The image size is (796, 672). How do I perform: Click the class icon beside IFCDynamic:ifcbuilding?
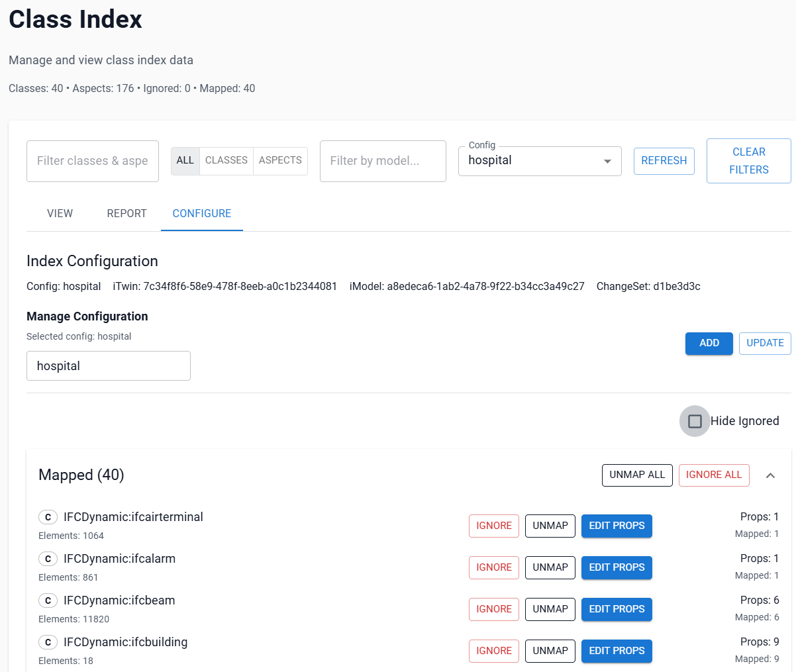pos(48,642)
